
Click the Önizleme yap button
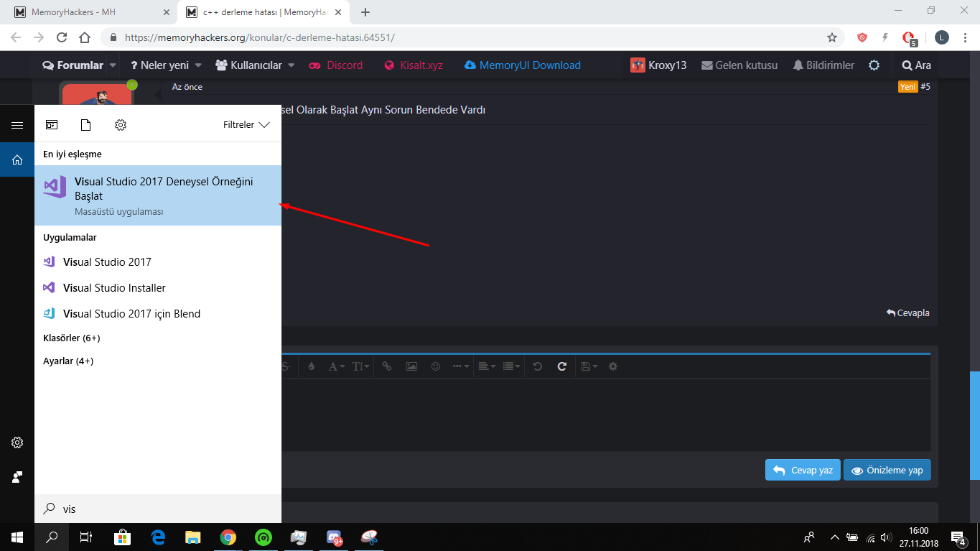tap(887, 470)
